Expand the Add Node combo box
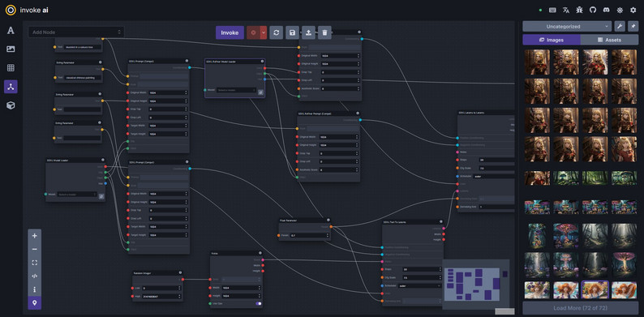 tap(76, 32)
